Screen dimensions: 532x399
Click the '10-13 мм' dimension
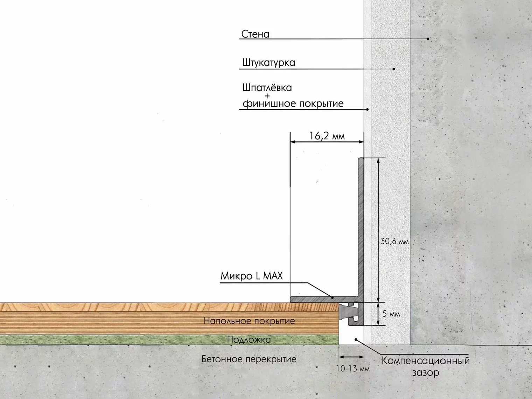click(x=353, y=369)
